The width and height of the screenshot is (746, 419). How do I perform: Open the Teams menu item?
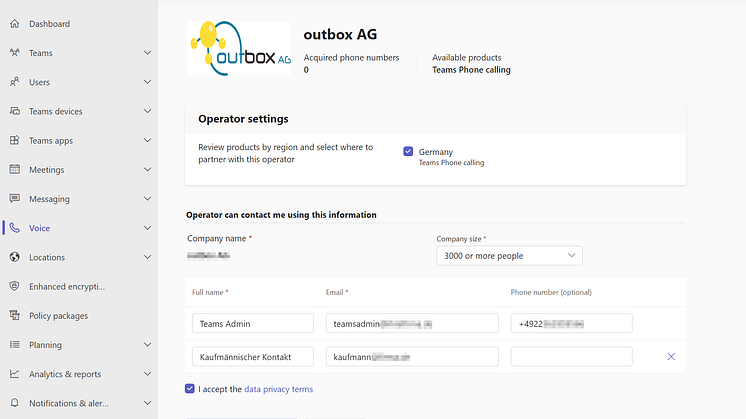coord(40,53)
